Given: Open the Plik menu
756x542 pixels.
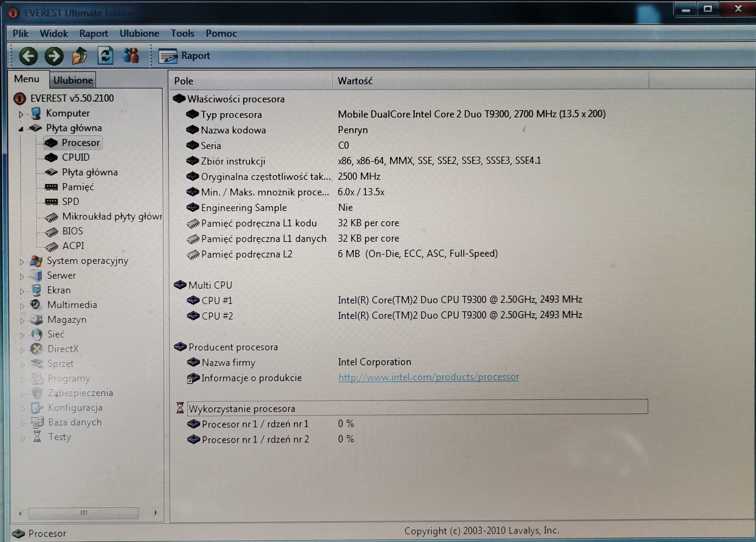Looking at the screenshot, I should pos(20,33).
